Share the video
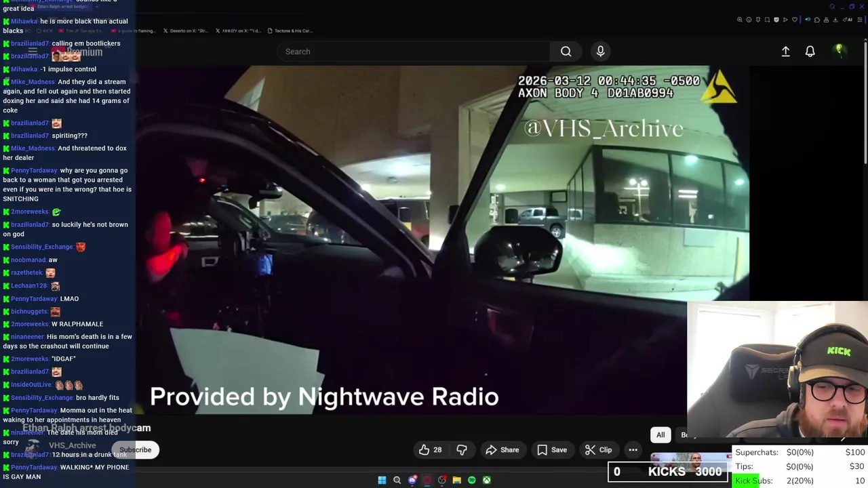 [x=502, y=450]
